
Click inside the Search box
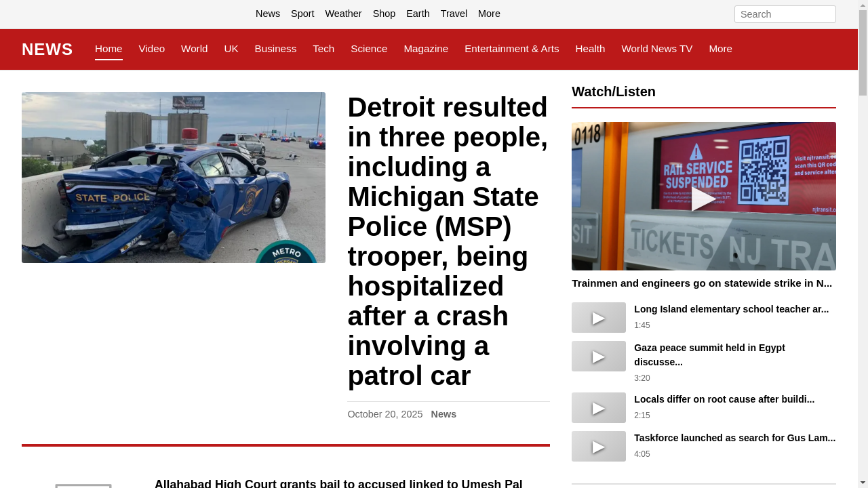coord(785,14)
